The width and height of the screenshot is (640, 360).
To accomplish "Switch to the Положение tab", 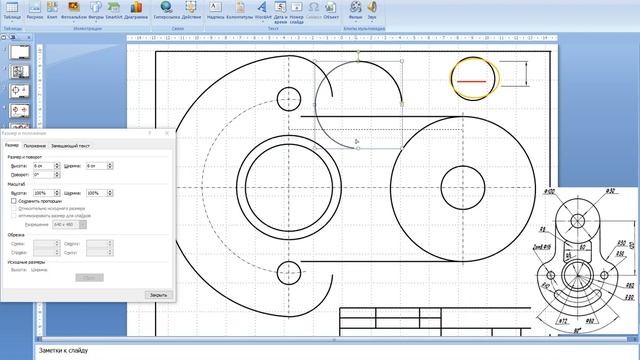I will [x=35, y=146].
